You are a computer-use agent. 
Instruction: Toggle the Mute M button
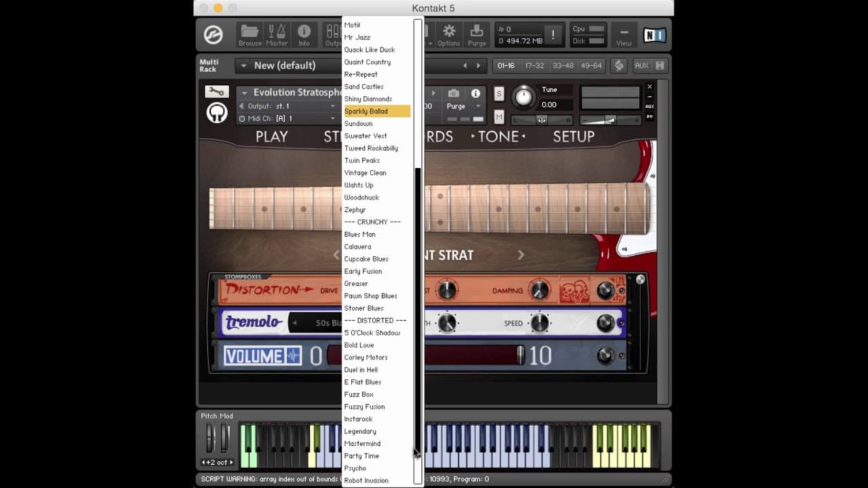(x=499, y=117)
